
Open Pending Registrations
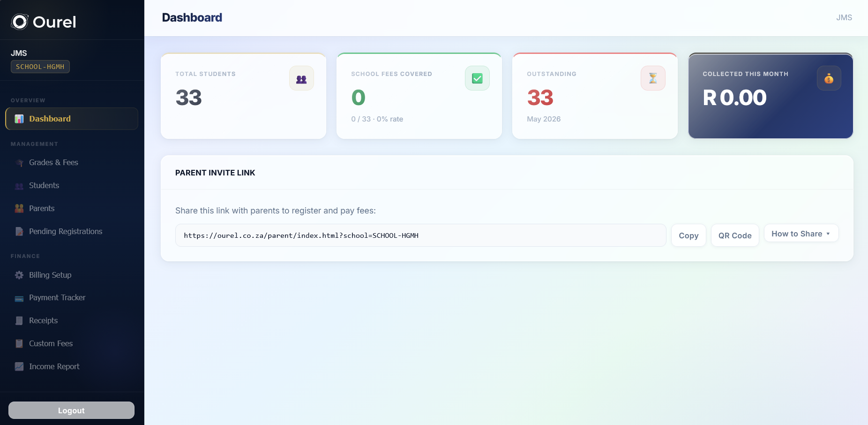[x=72, y=231]
